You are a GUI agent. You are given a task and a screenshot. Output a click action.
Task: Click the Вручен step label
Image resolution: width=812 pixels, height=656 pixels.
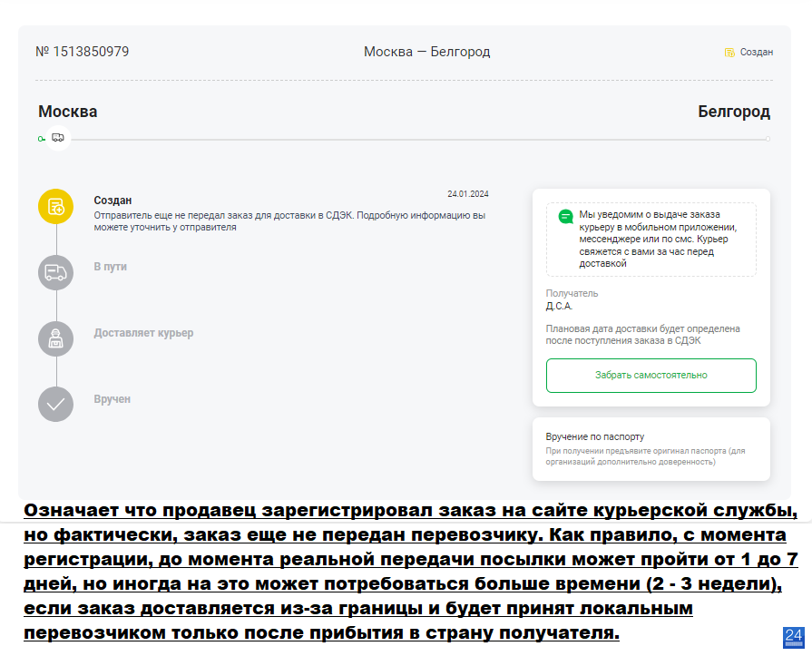coord(112,399)
